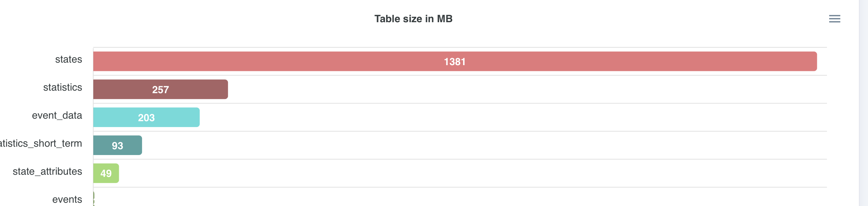
Task: Select the cyan event_data bar
Action: 174,117
